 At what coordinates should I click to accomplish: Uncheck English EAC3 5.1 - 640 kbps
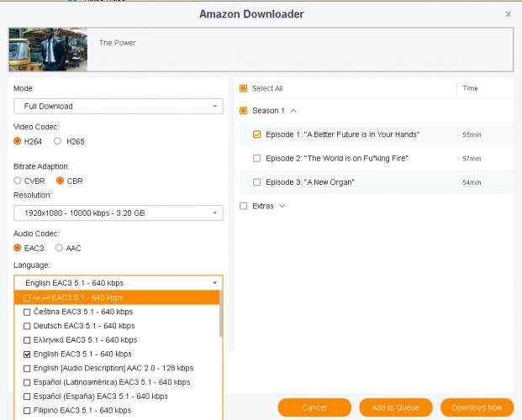tap(27, 354)
